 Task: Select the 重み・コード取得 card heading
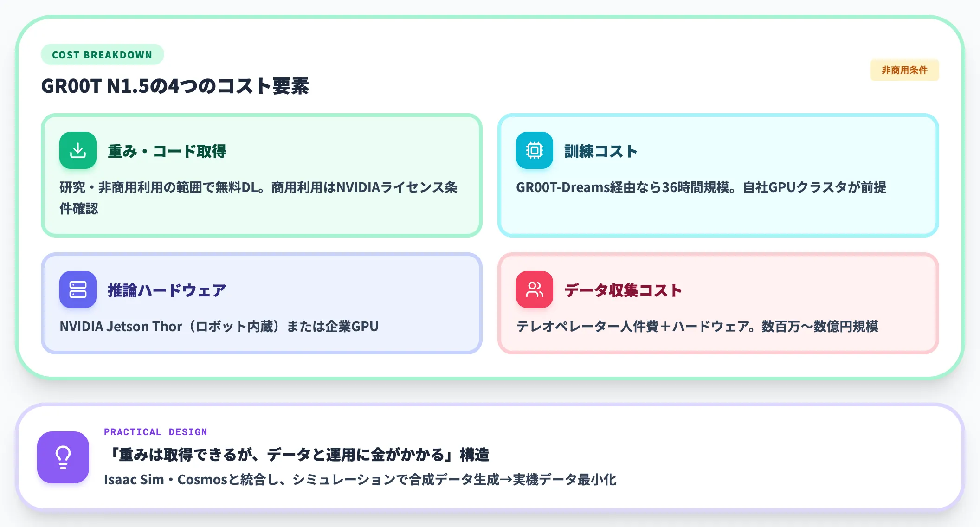tap(167, 151)
